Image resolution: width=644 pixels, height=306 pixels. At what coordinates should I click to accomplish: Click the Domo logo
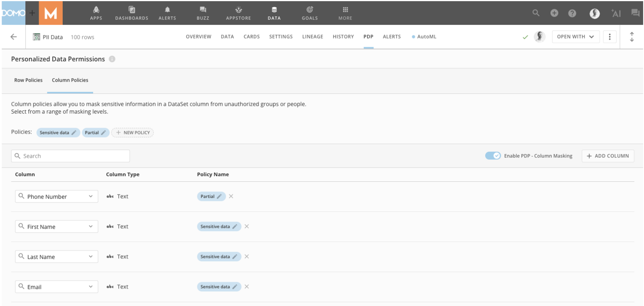[x=13, y=13]
